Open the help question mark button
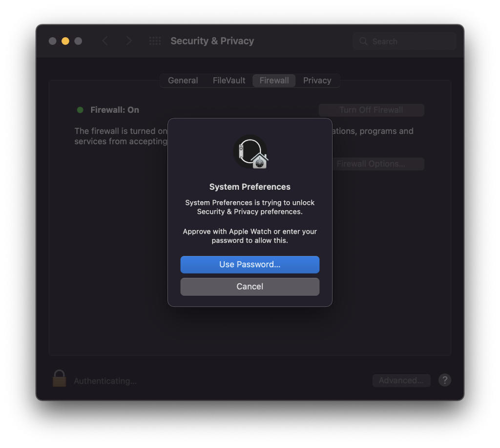The height and width of the screenshot is (448, 500). (x=444, y=380)
